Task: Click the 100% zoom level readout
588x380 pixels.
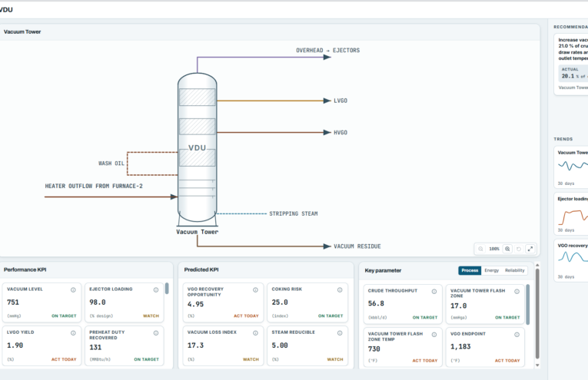Action: coord(494,249)
